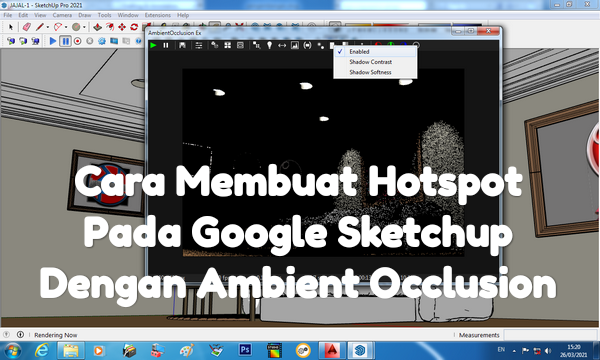
Task: Click first cube icon in second toolbar row
Action: tap(11, 41)
